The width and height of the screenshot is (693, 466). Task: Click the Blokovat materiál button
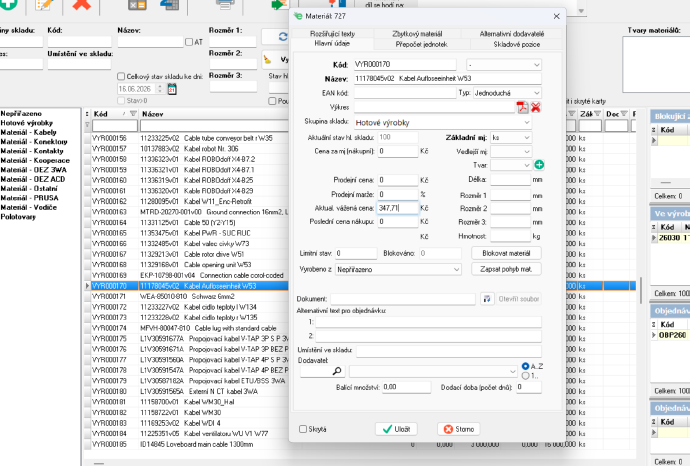click(x=506, y=253)
